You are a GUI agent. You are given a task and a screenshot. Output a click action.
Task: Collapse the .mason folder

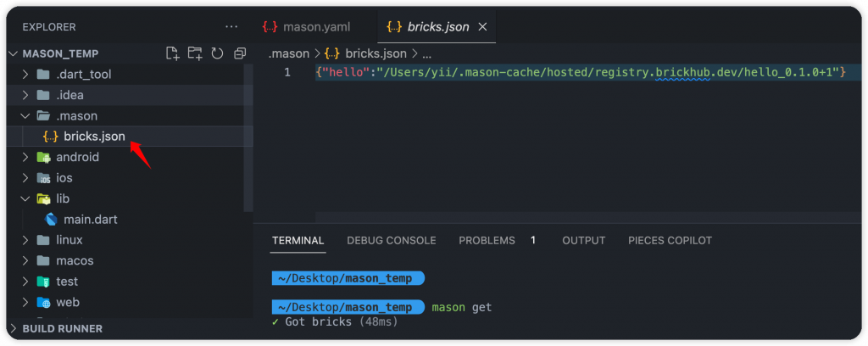click(x=76, y=116)
